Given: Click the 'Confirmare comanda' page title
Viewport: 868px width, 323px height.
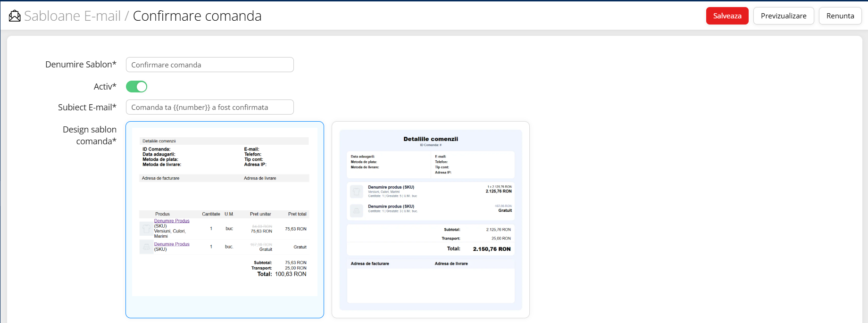Looking at the screenshot, I should [197, 16].
